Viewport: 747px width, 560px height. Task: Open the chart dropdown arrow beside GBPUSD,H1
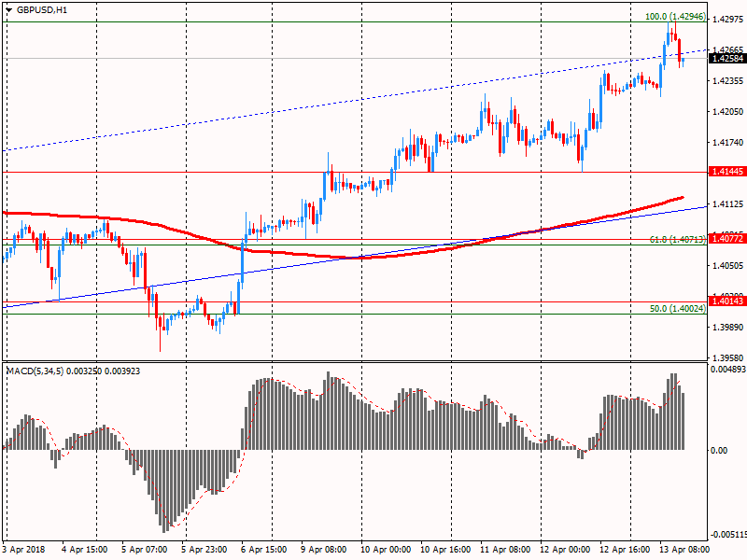[x=9, y=10]
